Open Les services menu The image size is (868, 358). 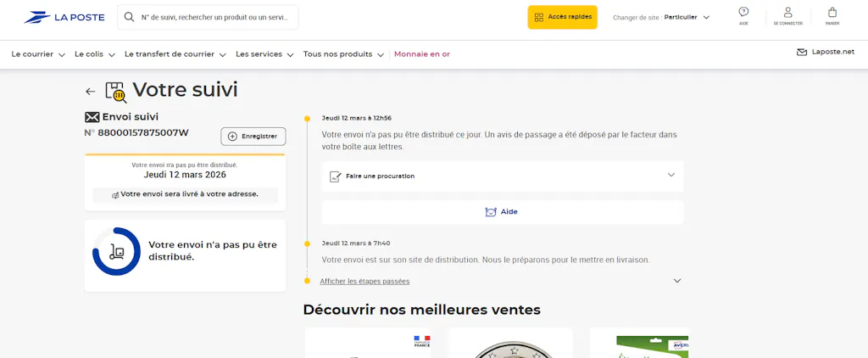(x=264, y=54)
